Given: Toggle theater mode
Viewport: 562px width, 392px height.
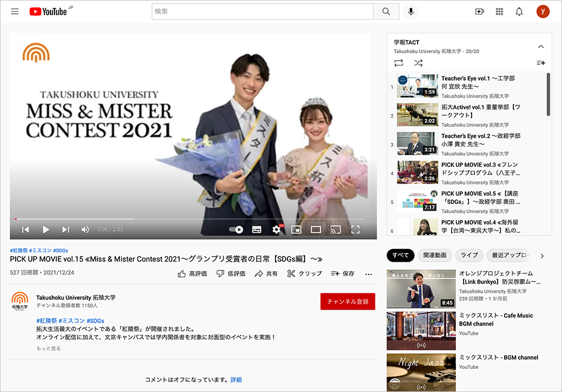Looking at the screenshot, I should (316, 229).
